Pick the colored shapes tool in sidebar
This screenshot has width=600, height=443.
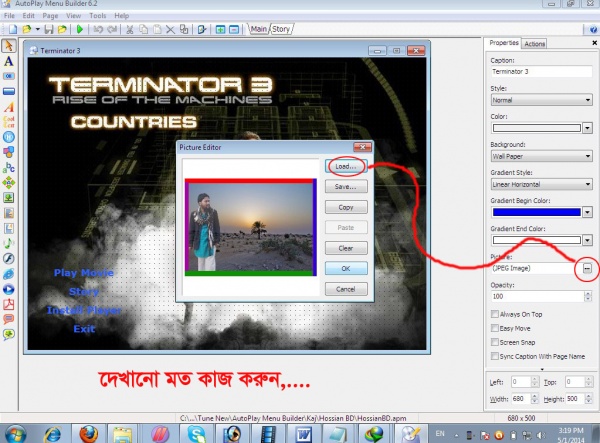click(x=9, y=152)
